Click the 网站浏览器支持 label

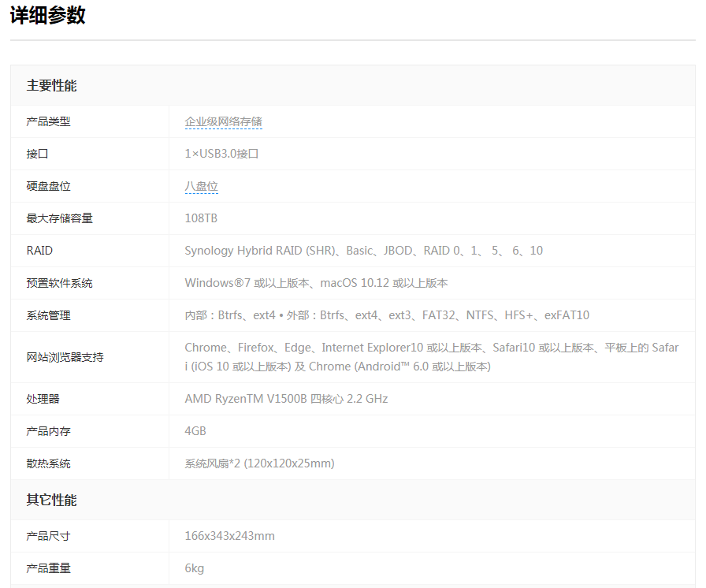[x=65, y=357]
